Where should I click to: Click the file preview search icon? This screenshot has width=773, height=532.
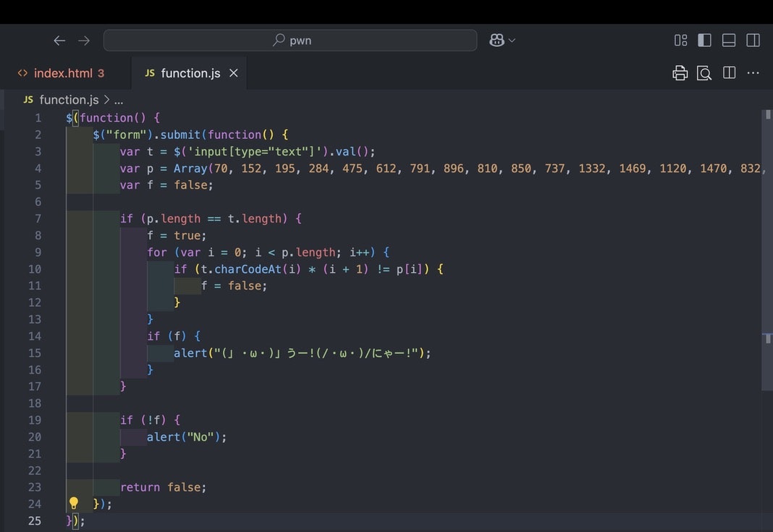click(x=704, y=73)
